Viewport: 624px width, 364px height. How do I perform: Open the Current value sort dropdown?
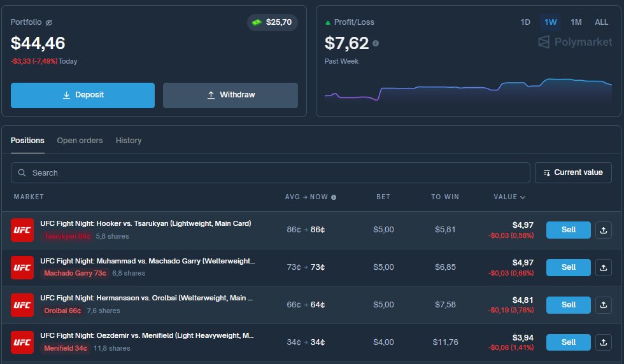click(x=573, y=172)
